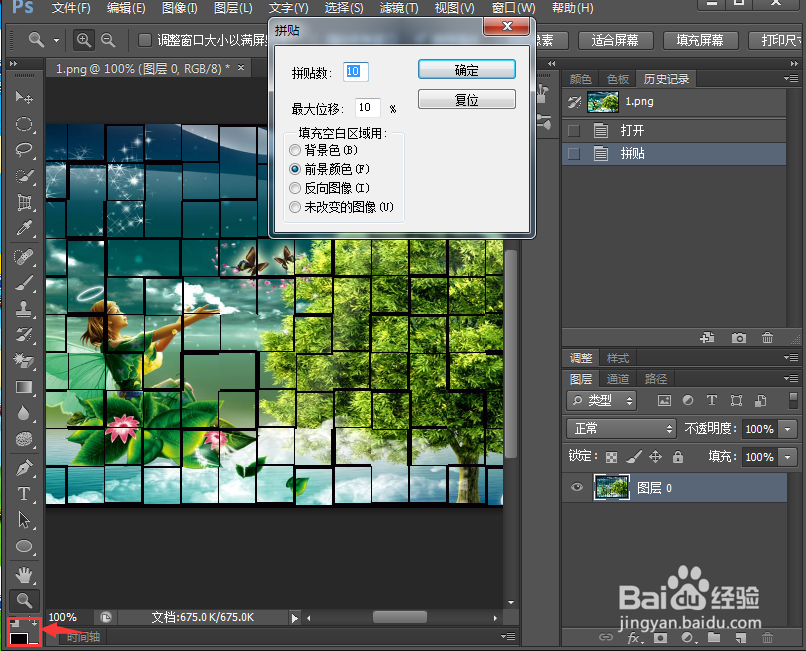Select the Hand tool
The height and width of the screenshot is (651, 806).
coord(24,574)
